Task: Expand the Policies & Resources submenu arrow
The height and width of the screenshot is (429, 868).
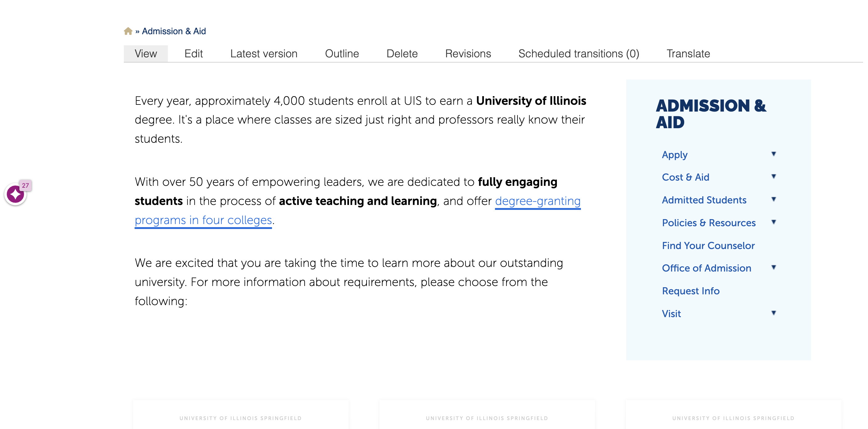Action: tap(774, 222)
